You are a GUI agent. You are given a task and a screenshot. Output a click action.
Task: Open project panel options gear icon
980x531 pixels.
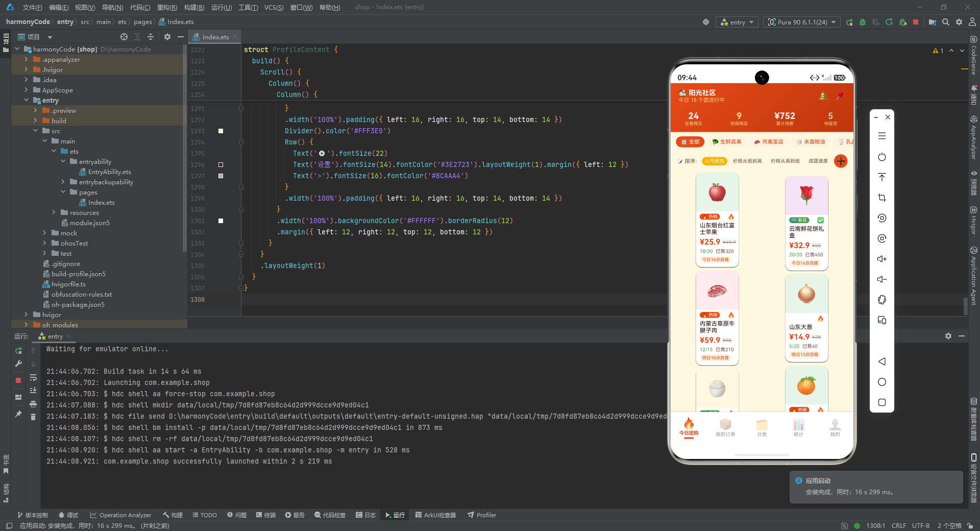167,37
